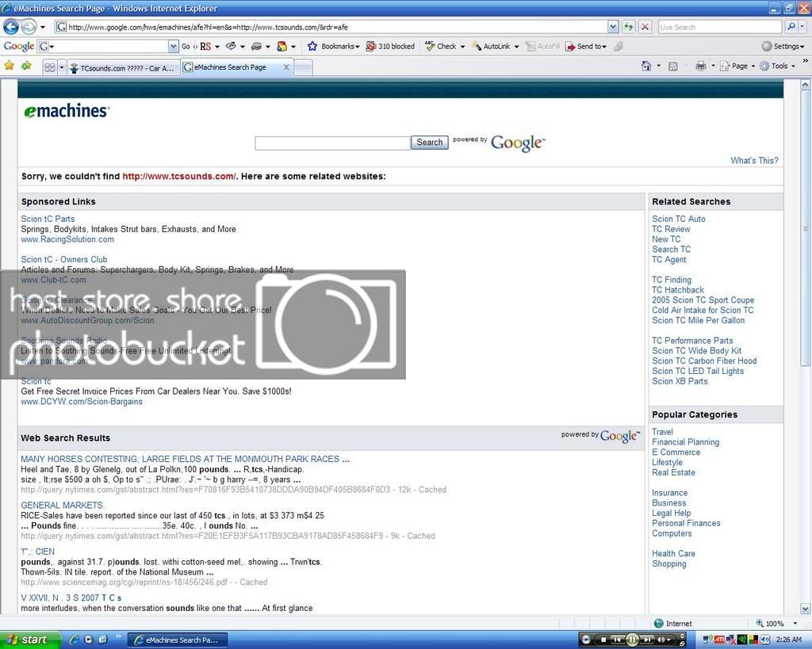The image size is (812, 649).
Task: Refresh the page with the green arrows icon
Action: tap(629, 27)
